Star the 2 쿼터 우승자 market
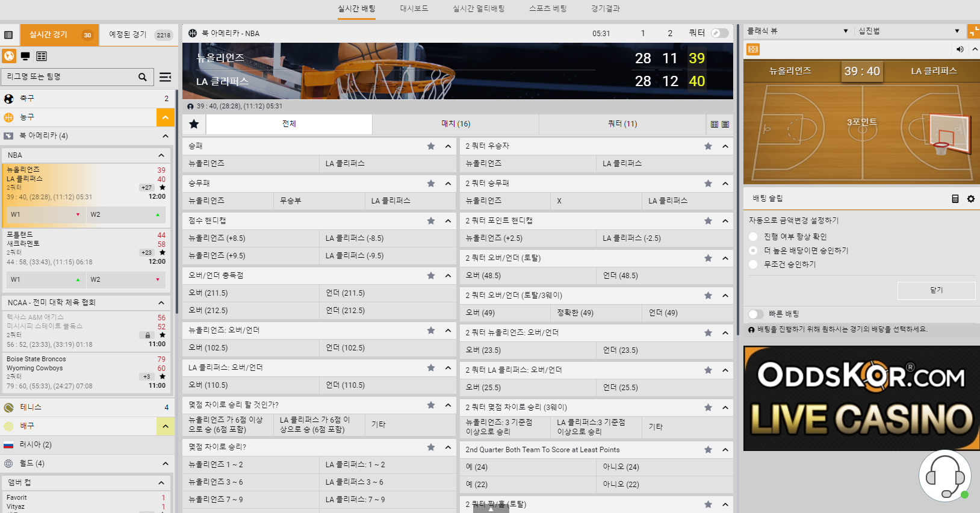 [x=708, y=146]
